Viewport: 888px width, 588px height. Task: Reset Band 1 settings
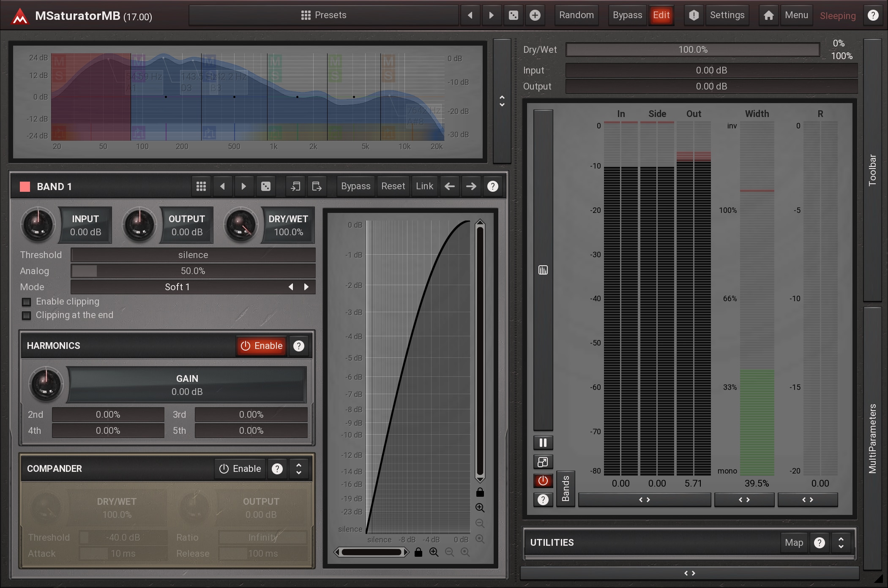coord(393,186)
